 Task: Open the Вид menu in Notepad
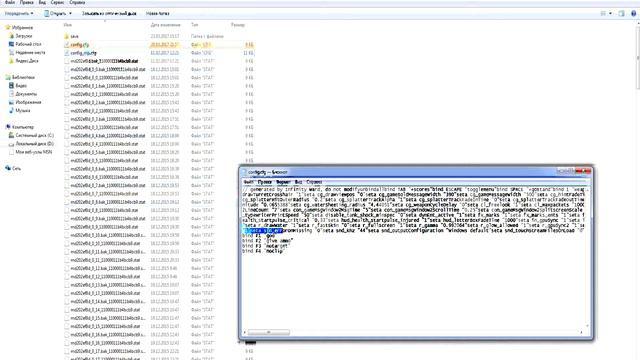click(298, 182)
